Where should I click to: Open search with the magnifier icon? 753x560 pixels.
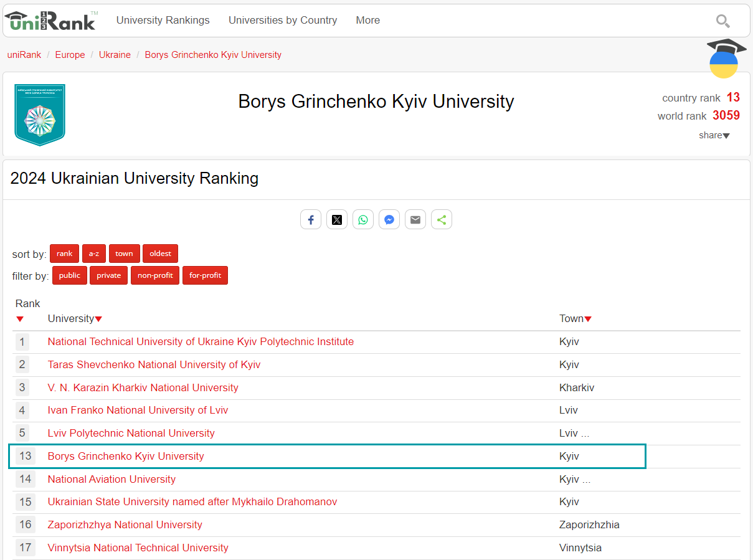(722, 21)
